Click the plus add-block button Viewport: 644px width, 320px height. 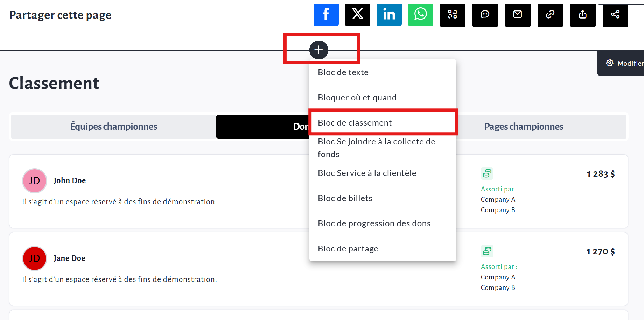point(318,50)
